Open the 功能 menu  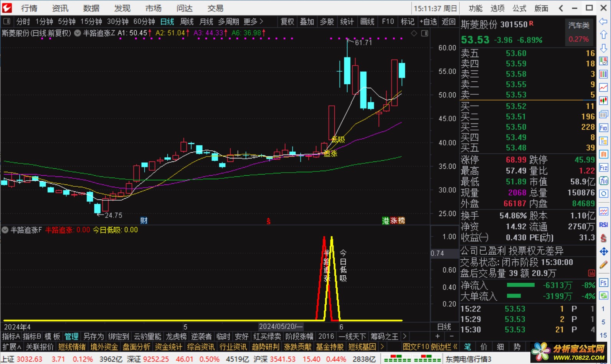476,8
